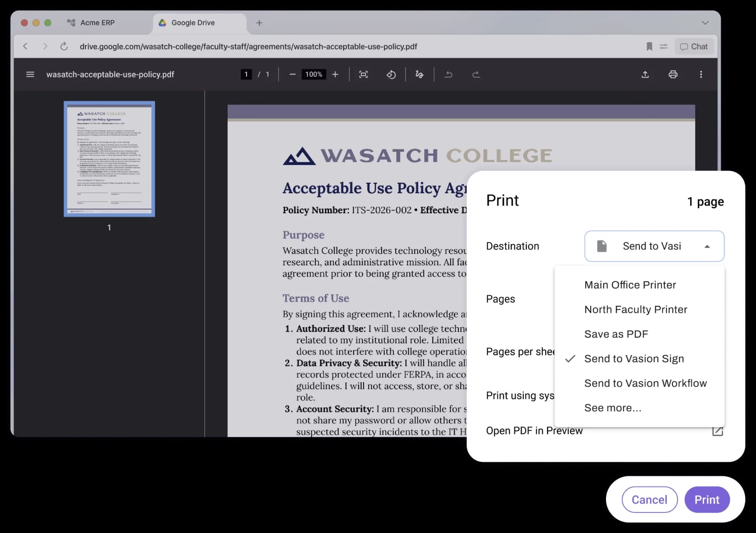Click the green maximize window button
Screen dimensions: 756x533
(x=47, y=23)
